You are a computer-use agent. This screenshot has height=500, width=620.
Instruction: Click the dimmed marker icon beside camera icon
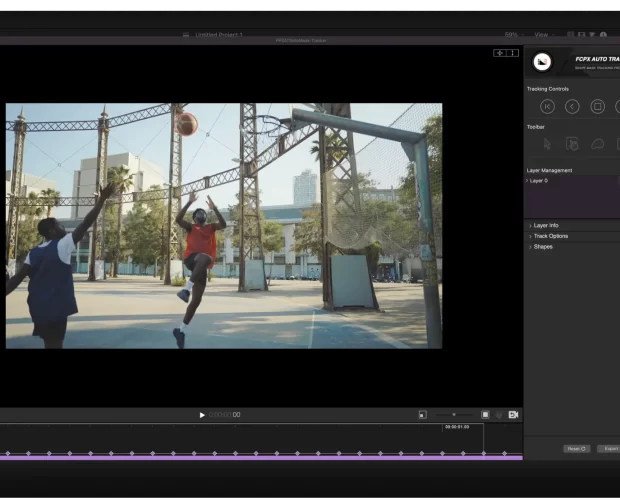click(x=499, y=415)
